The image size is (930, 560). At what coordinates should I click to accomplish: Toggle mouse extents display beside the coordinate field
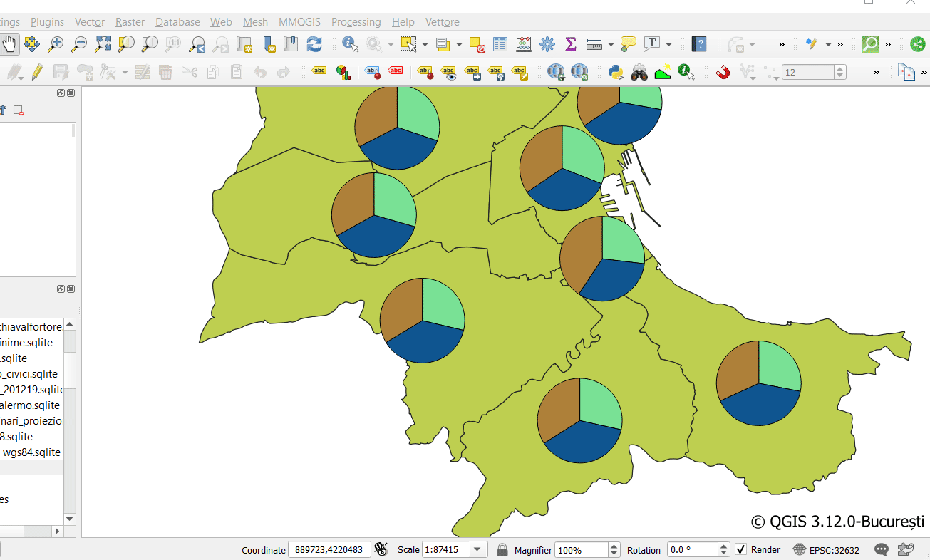381,549
